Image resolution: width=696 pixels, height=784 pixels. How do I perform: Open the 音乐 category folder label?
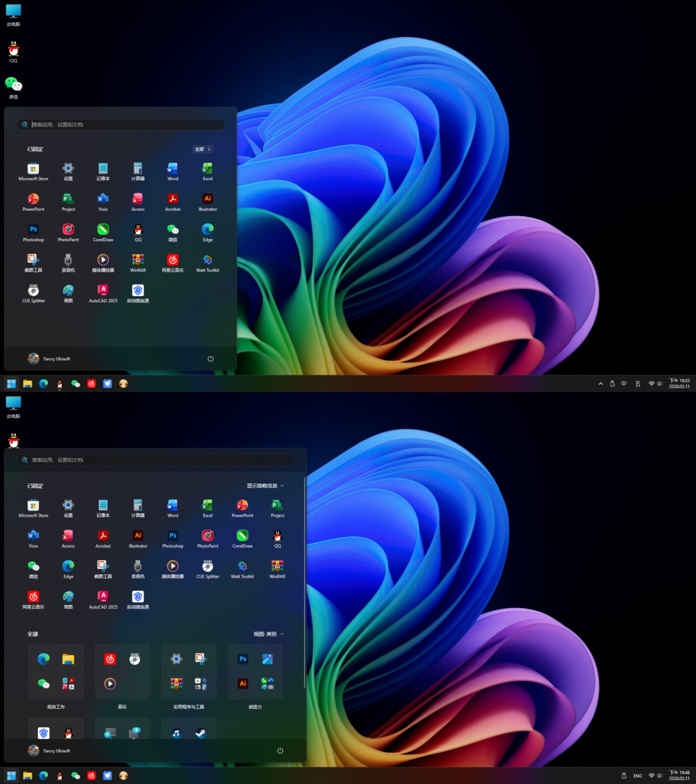click(122, 707)
